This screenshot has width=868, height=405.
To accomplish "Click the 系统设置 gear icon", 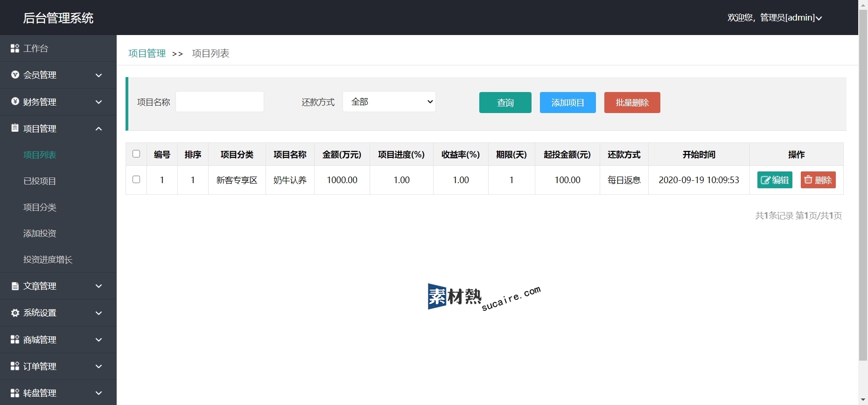I will pyautogui.click(x=15, y=313).
